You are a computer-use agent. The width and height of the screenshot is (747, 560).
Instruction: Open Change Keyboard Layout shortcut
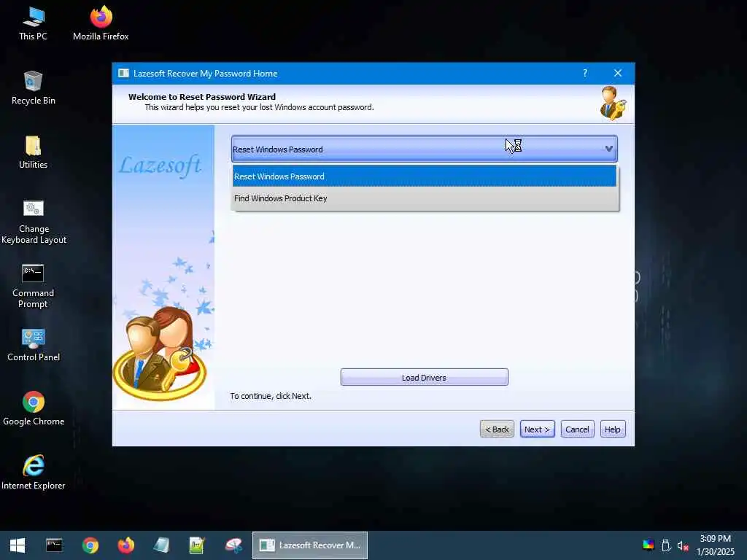(34, 222)
